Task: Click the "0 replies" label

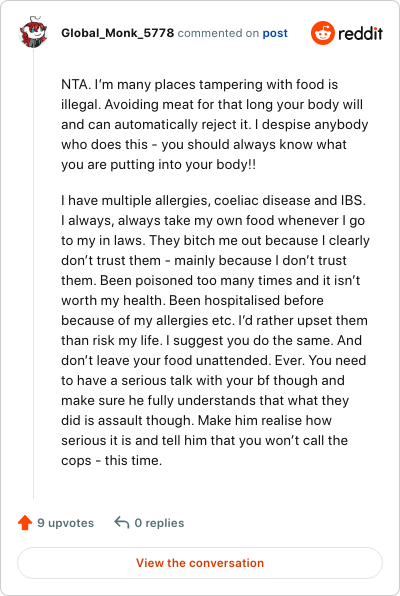Action: tap(159, 523)
